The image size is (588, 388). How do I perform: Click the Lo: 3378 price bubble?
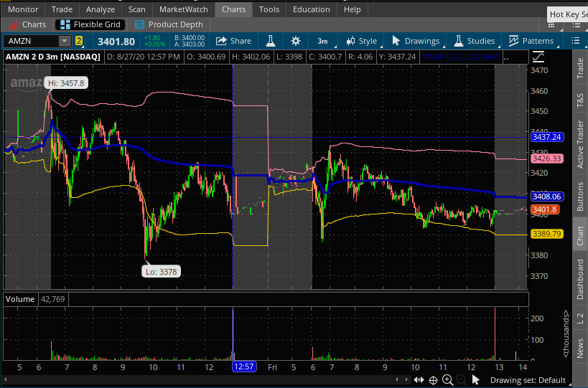click(162, 272)
